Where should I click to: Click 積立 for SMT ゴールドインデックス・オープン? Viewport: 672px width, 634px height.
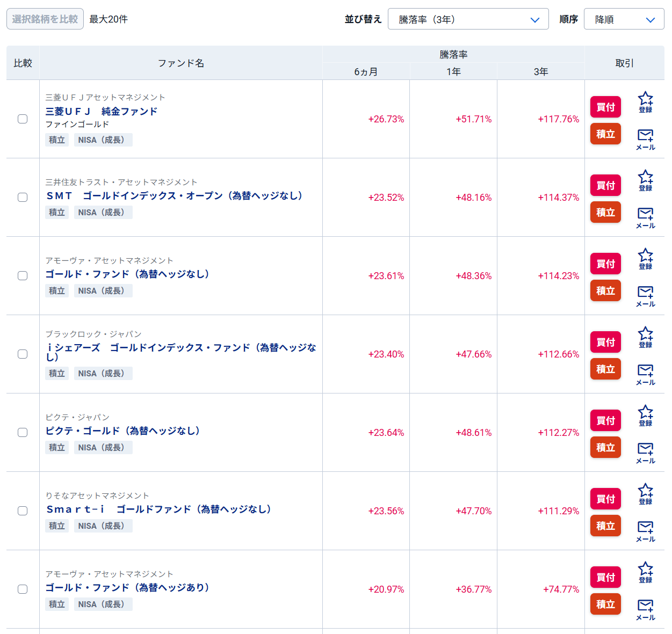click(605, 212)
